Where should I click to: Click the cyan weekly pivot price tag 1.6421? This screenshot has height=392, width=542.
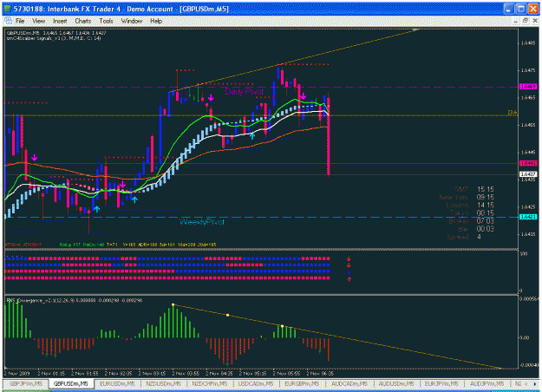click(528, 217)
